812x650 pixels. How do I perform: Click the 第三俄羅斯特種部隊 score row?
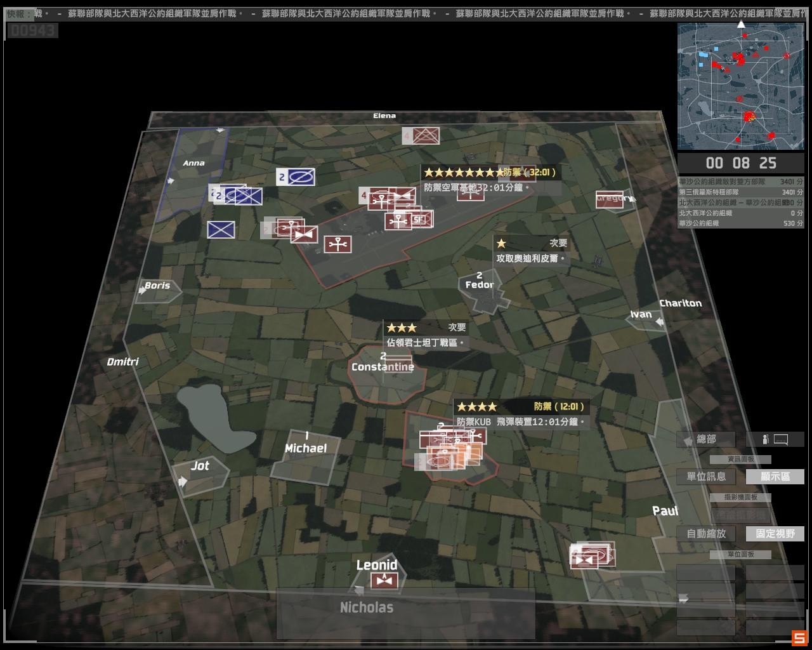pyautogui.click(x=740, y=192)
